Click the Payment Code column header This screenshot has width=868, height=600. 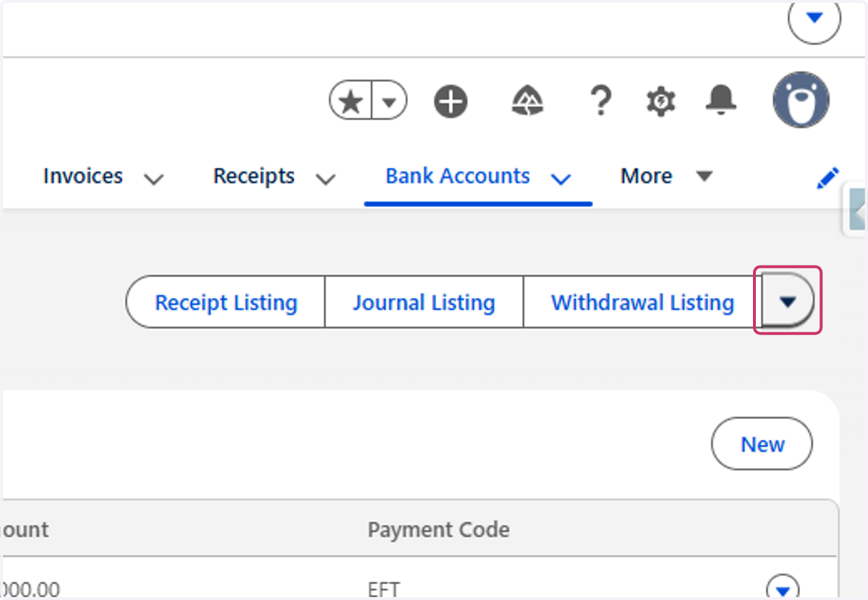pyautogui.click(x=438, y=529)
